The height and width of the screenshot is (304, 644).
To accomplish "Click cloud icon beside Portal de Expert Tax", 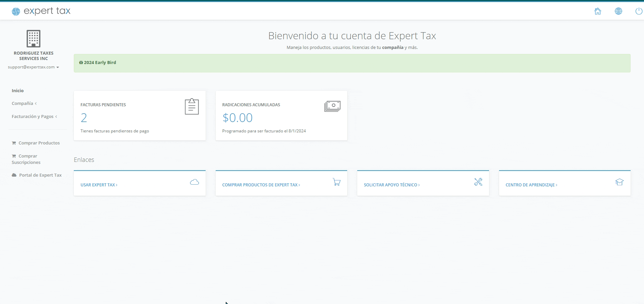I will pyautogui.click(x=14, y=175).
